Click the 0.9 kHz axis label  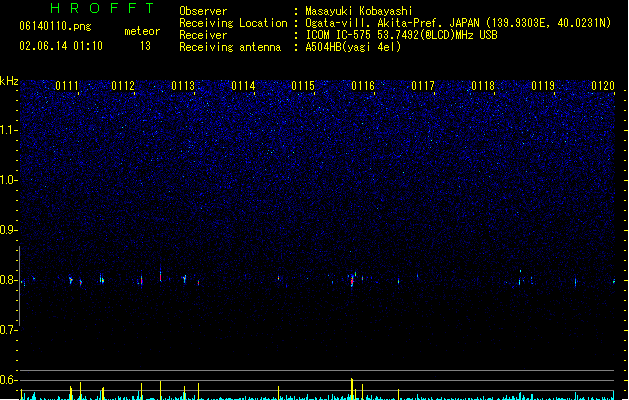8,230
